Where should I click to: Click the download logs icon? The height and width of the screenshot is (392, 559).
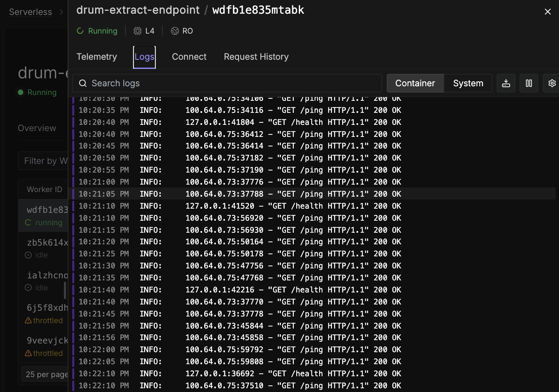coord(506,83)
